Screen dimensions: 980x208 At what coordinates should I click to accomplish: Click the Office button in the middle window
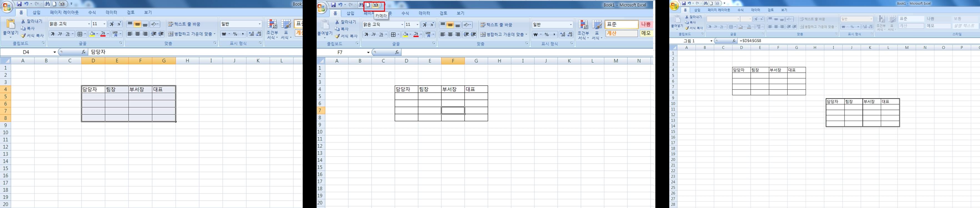click(x=322, y=7)
